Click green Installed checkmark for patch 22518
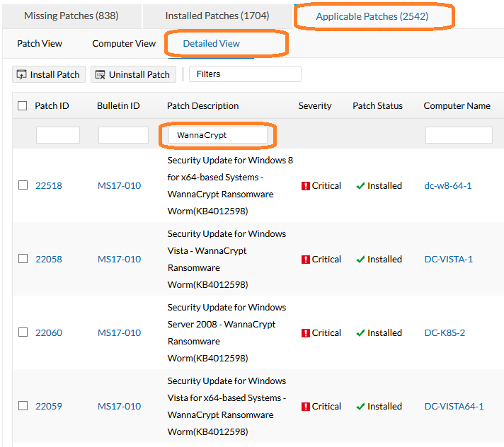Screen dimensions: 504x447 pyautogui.click(x=360, y=185)
